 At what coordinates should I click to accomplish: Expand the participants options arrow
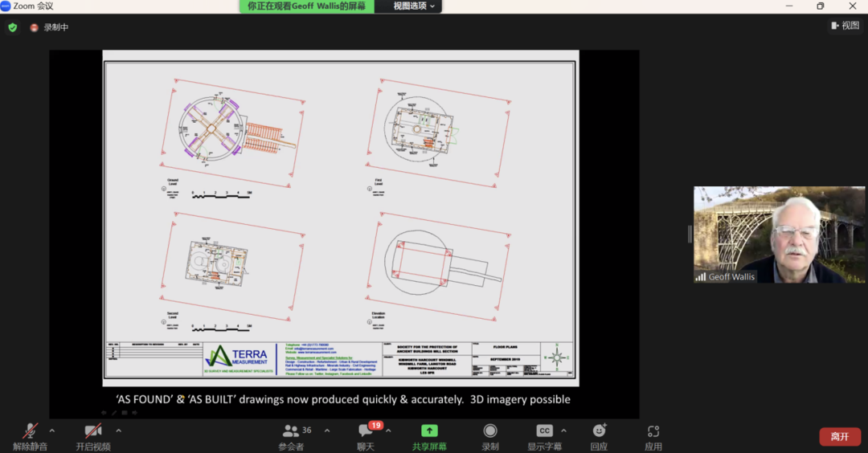[x=327, y=431]
